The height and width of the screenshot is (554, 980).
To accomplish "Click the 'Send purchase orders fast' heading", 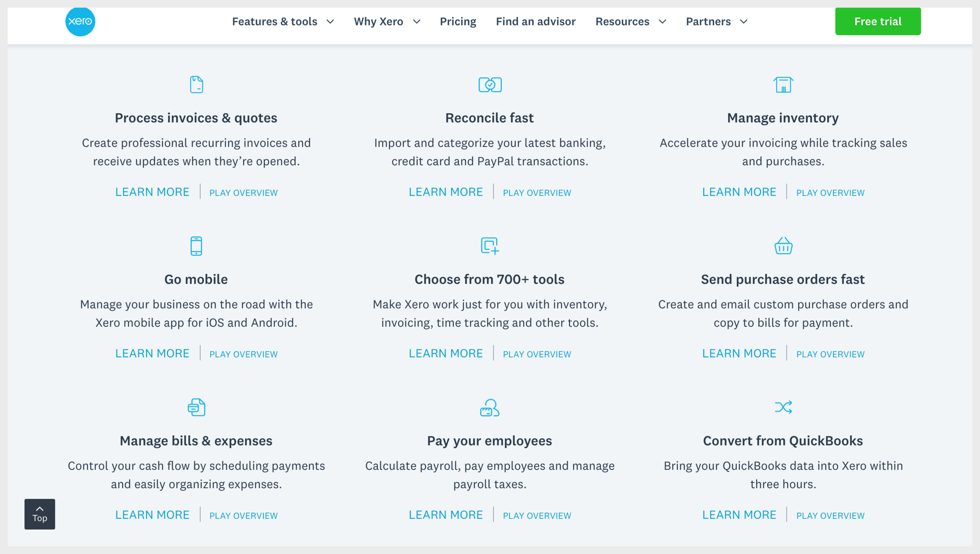I will [x=783, y=279].
